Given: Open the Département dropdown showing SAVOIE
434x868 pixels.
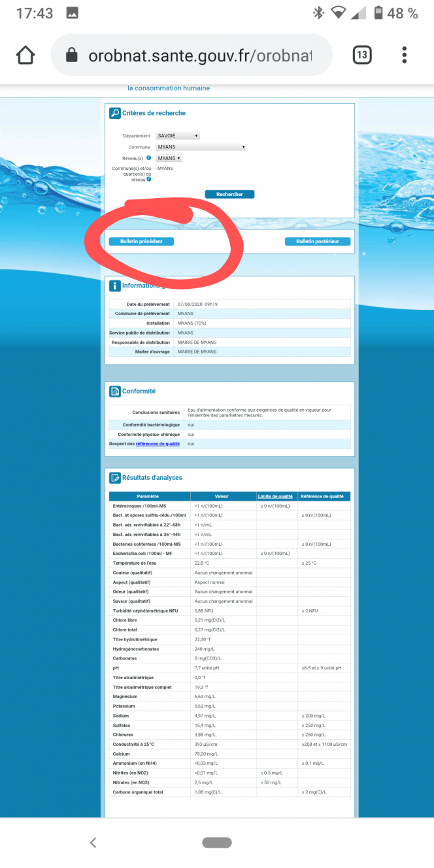Looking at the screenshot, I should tap(178, 136).
